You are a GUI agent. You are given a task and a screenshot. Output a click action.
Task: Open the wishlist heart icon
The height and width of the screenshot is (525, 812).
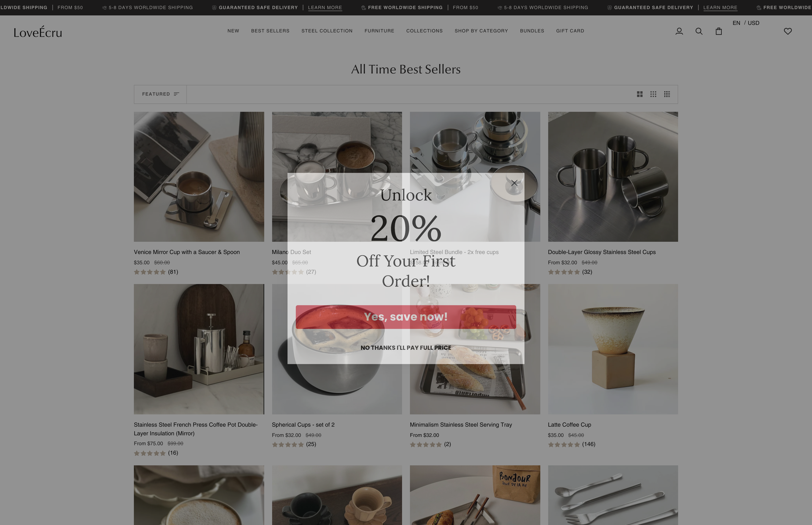[788, 31]
